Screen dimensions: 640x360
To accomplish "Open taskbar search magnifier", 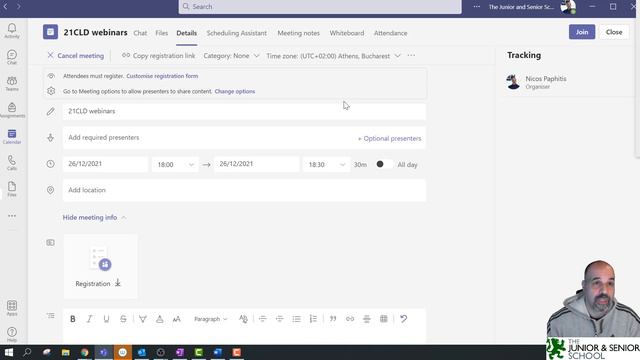I will pos(27,352).
